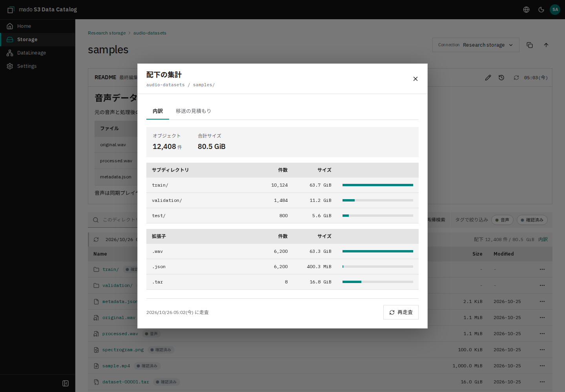Click the rescan icon beside 2026/10/26

(96, 240)
